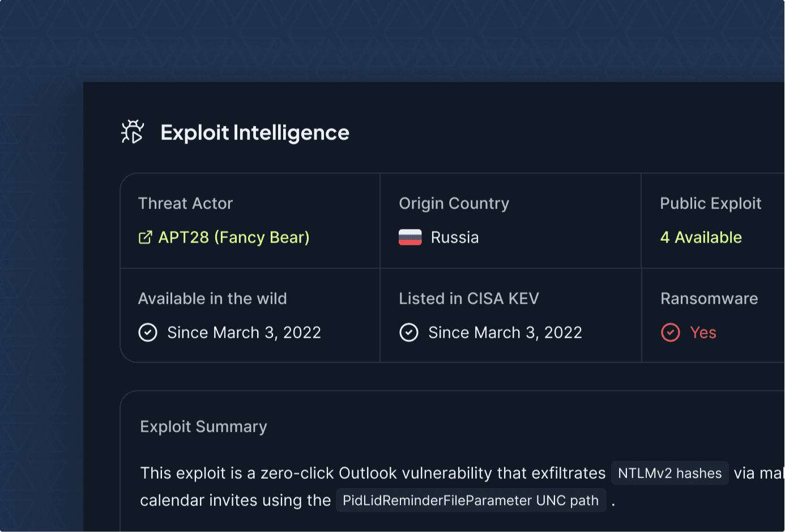Click the external link icon before APT28
Screen dimensions: 785x532
146,237
